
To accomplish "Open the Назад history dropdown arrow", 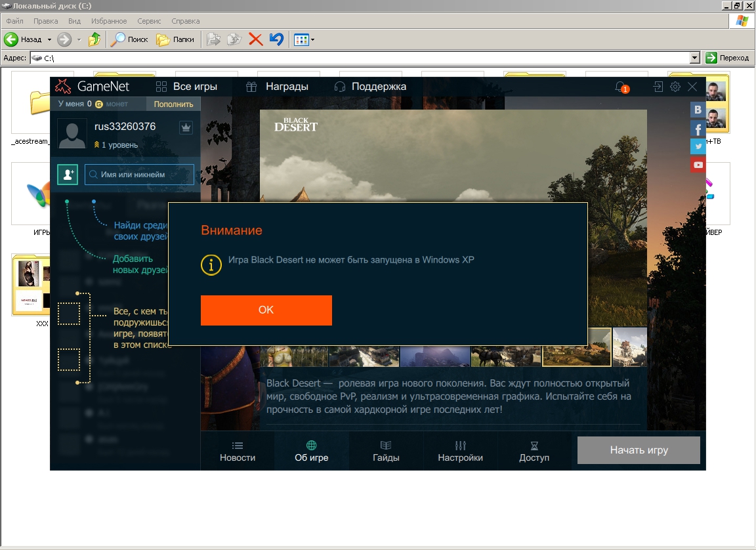I will pos(49,39).
